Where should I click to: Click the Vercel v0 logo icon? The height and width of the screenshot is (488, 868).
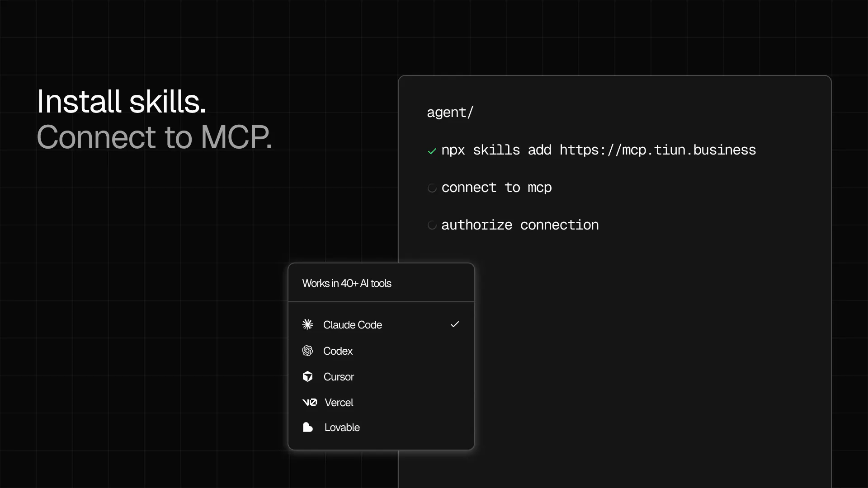[x=310, y=402]
